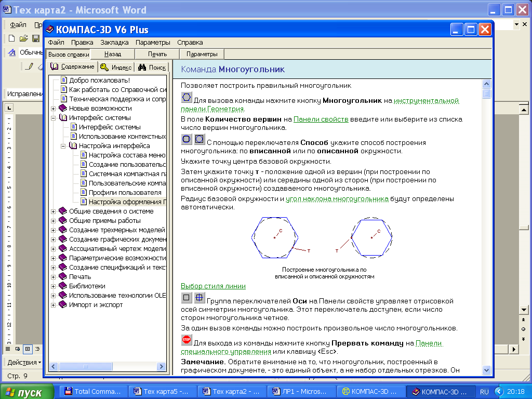
Task: Select the inscribed circle method icon
Action: (187, 139)
